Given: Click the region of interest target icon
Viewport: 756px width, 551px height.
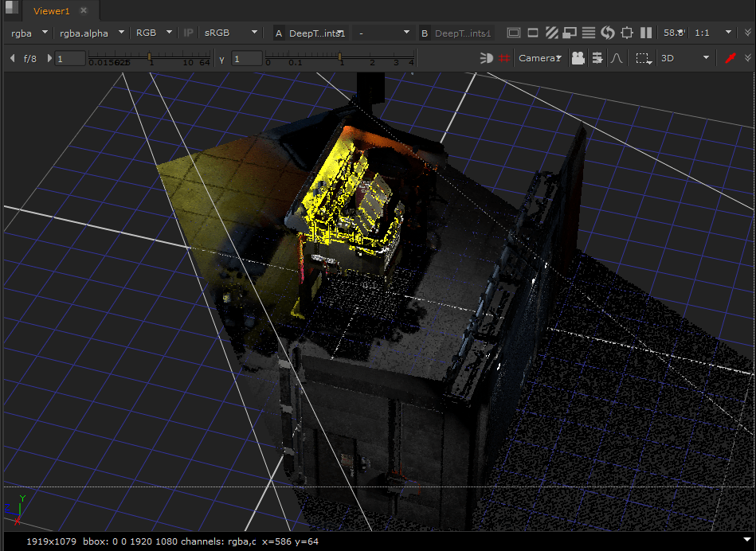Looking at the screenshot, I should [627, 33].
